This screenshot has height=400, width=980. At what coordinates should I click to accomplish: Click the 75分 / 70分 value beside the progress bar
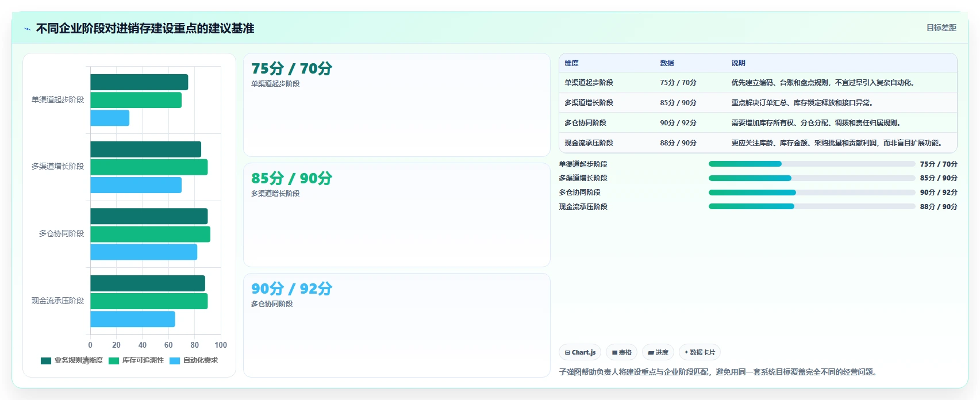pyautogui.click(x=939, y=164)
